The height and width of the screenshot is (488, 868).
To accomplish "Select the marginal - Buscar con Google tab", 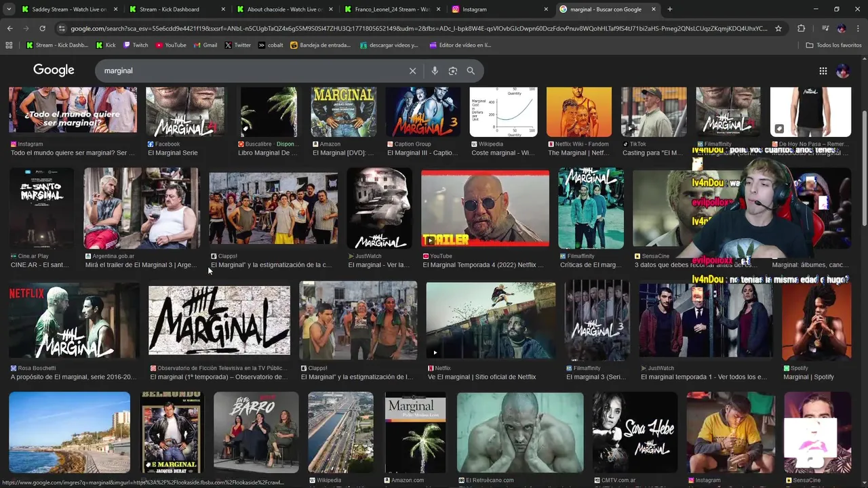I will 608,9.
